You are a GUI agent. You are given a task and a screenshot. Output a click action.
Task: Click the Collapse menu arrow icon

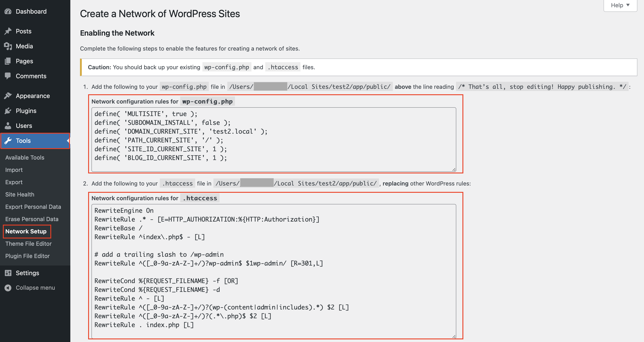[8, 288]
